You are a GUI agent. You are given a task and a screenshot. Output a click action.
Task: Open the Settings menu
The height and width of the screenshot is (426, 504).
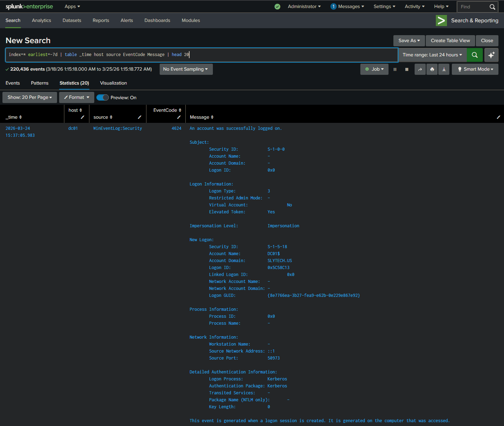(384, 6)
